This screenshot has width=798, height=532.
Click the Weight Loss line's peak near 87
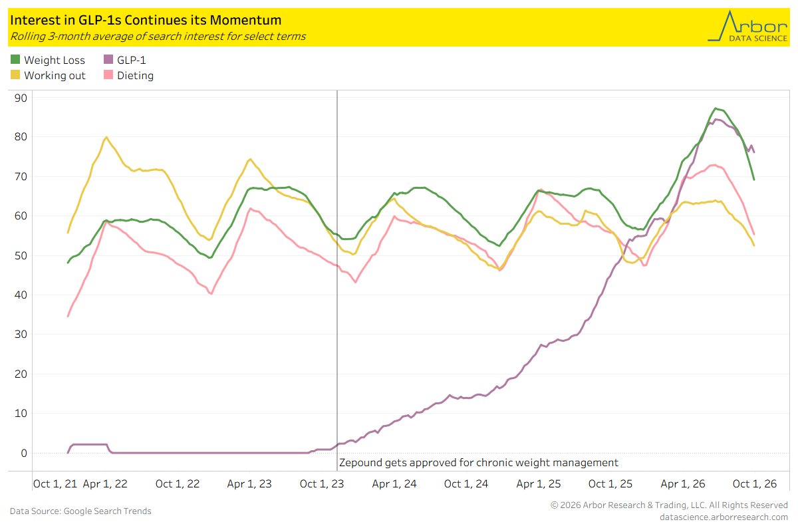pyautogui.click(x=716, y=108)
